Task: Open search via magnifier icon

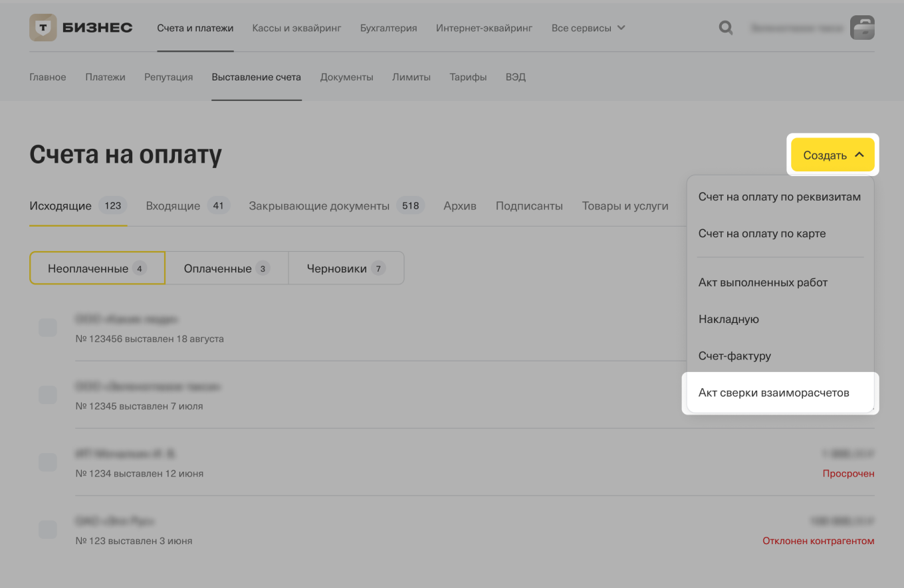Action: pyautogui.click(x=726, y=28)
